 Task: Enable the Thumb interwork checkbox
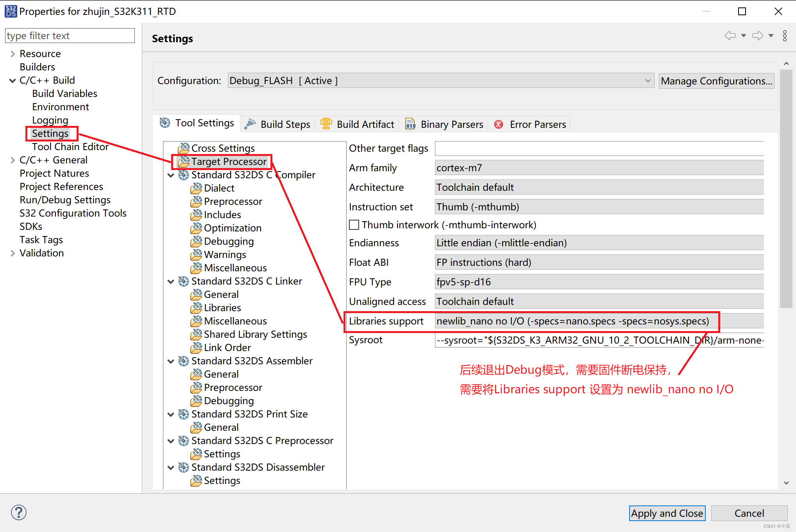tap(354, 224)
